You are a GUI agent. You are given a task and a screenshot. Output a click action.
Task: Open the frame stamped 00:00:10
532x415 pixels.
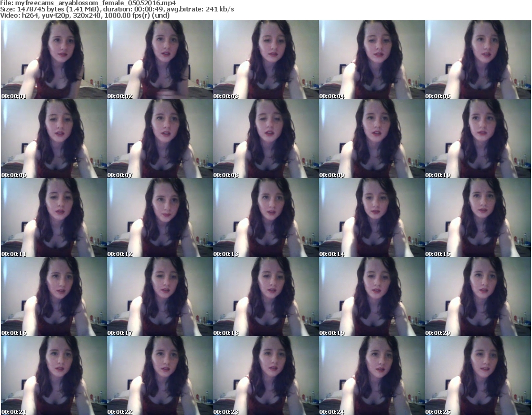click(x=478, y=139)
